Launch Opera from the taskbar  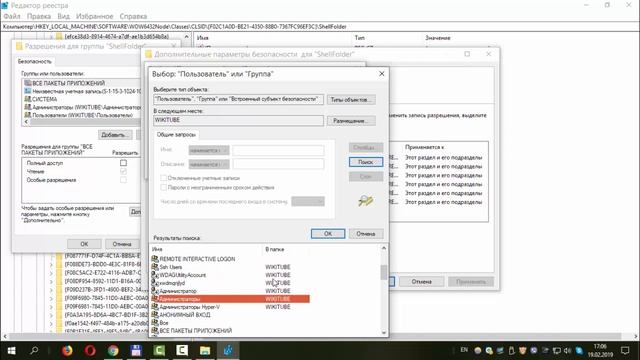click(x=90, y=350)
